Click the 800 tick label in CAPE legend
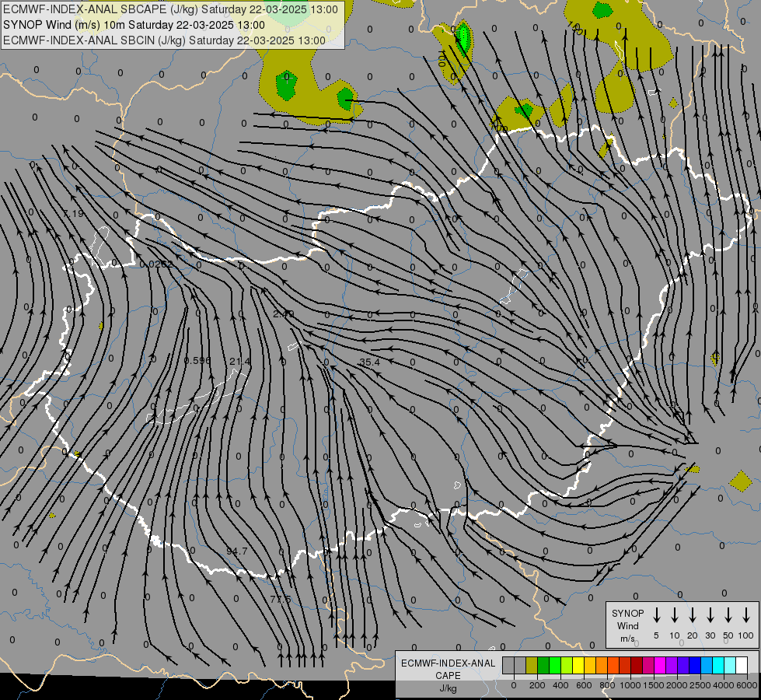761x700 pixels. pos(607,685)
